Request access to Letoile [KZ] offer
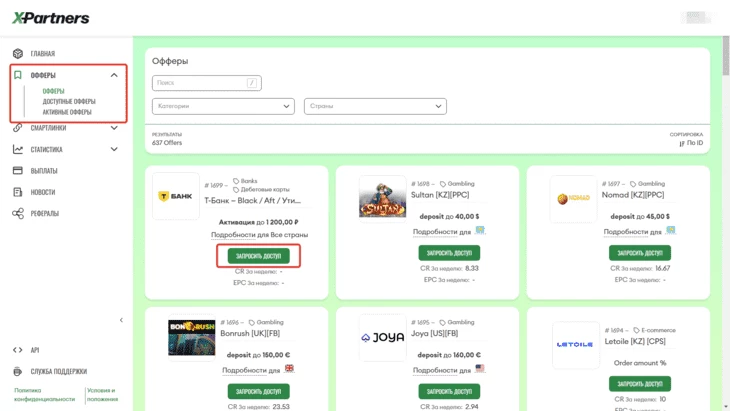 [640, 384]
